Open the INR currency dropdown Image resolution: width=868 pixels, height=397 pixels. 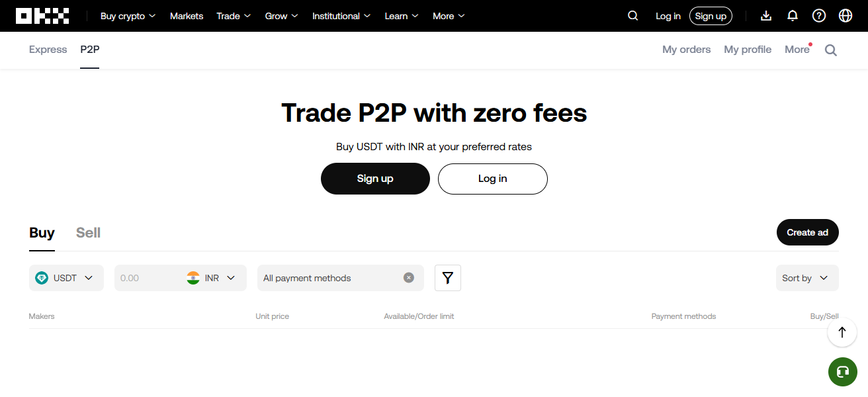pos(212,278)
